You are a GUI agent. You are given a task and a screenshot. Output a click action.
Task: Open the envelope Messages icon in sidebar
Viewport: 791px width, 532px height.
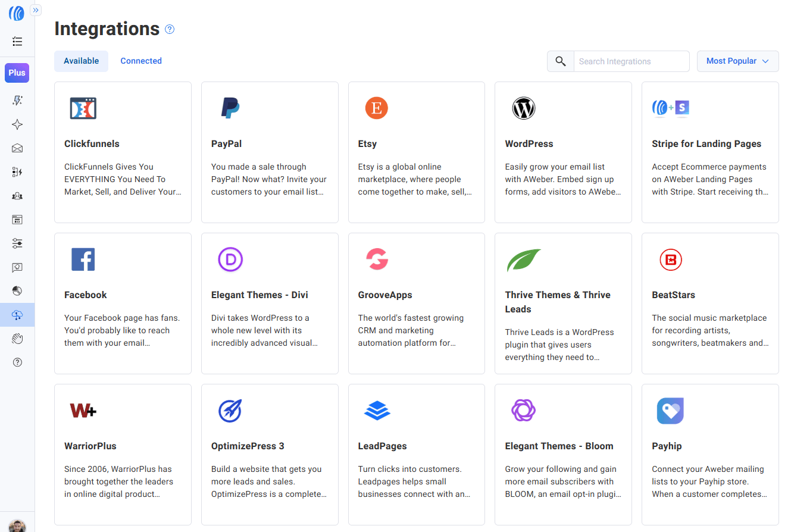click(17, 148)
